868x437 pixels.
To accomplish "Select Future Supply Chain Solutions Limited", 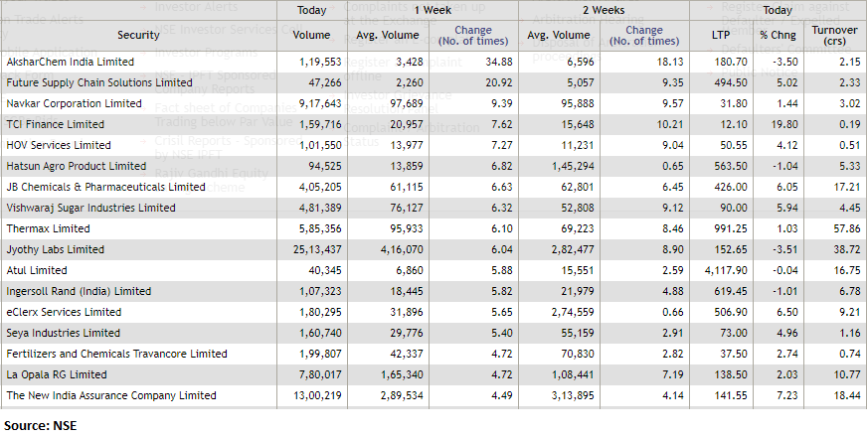I will pos(99,83).
